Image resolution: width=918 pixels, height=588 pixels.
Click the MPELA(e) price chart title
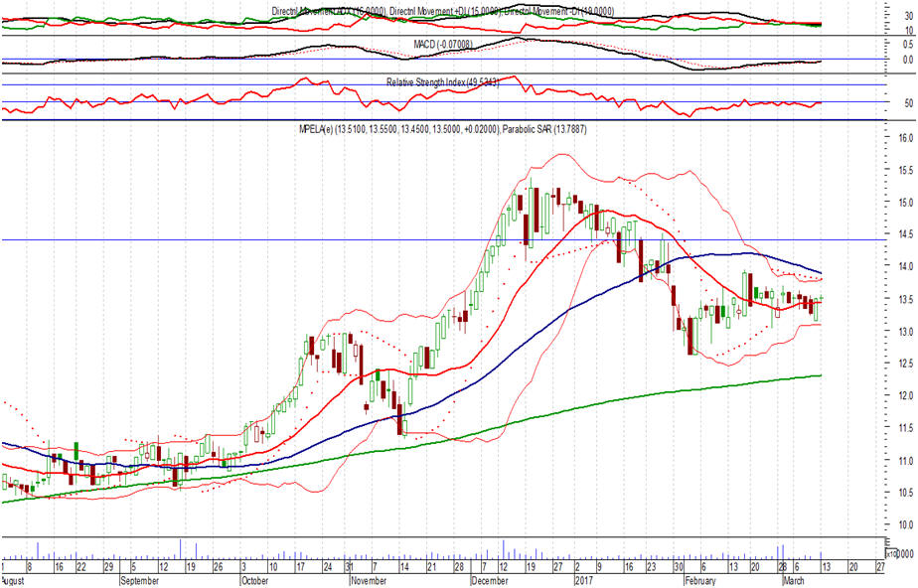coord(399,130)
